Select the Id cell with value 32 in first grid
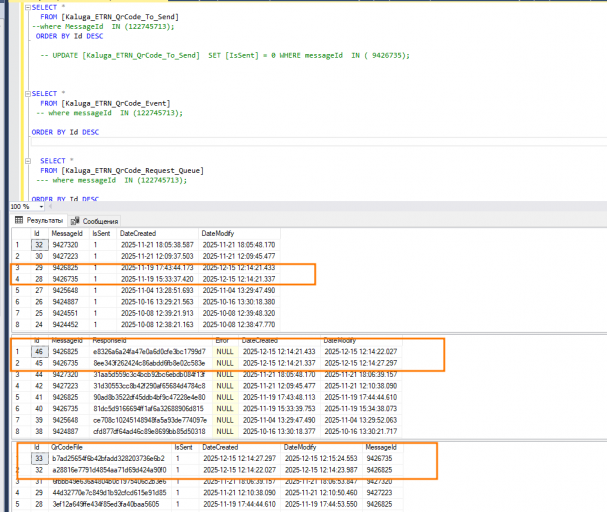This screenshot has width=607, height=512. pos(39,245)
